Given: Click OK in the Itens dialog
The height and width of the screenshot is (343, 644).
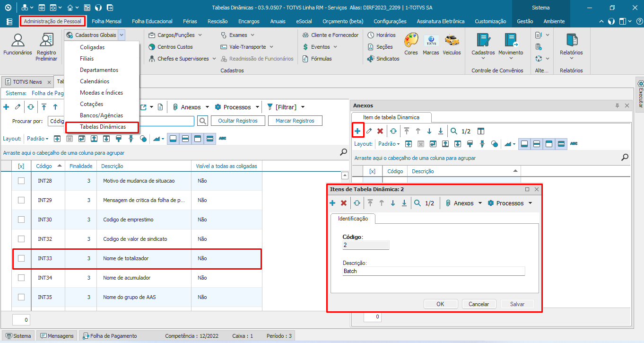Looking at the screenshot, I should [x=440, y=304].
